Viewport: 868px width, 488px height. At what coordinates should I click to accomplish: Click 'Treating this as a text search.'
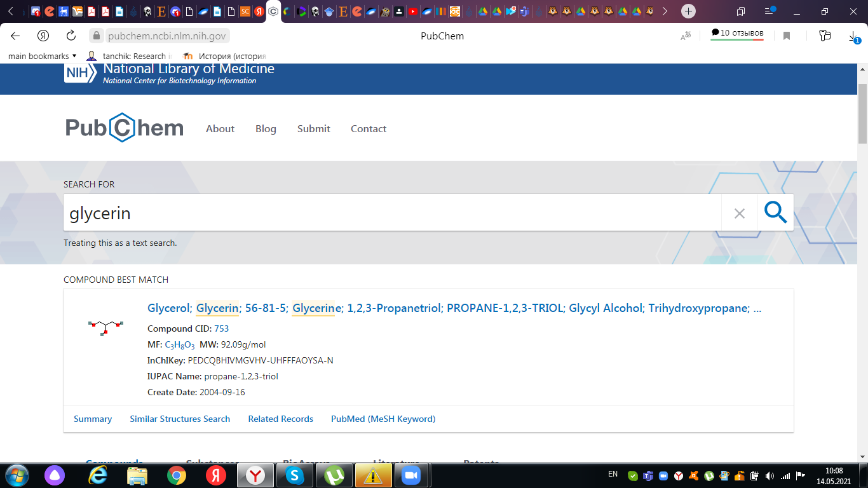[120, 243]
